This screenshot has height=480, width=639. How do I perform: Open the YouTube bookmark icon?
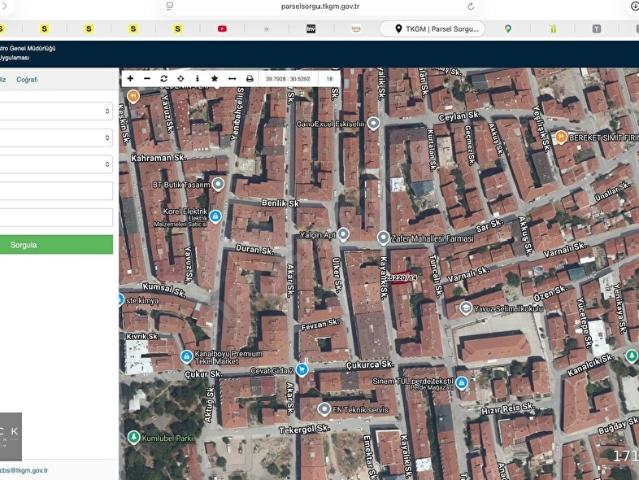coord(222,29)
